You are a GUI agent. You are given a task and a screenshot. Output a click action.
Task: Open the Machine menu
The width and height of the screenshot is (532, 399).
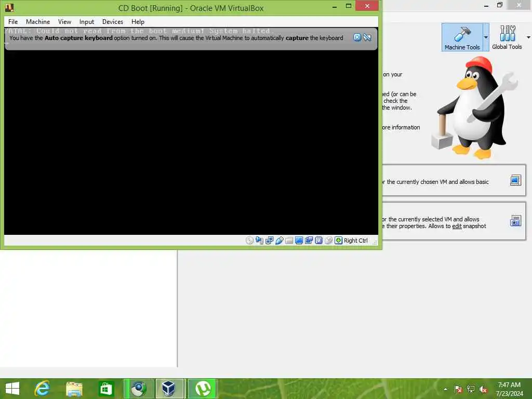click(38, 22)
